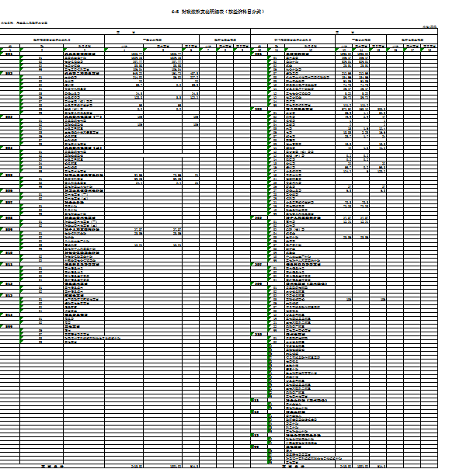Select the right-side code 301 cell
The width and height of the screenshot is (449, 476).
(259, 54)
